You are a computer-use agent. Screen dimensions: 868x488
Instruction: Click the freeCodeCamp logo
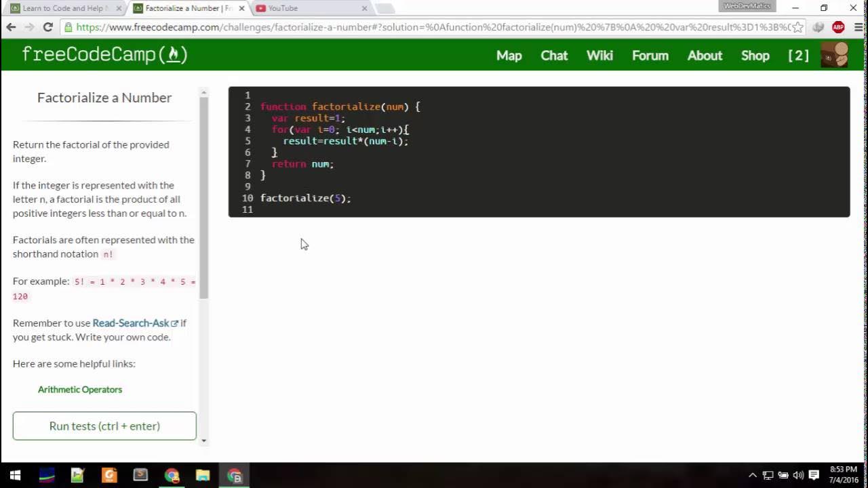click(104, 55)
